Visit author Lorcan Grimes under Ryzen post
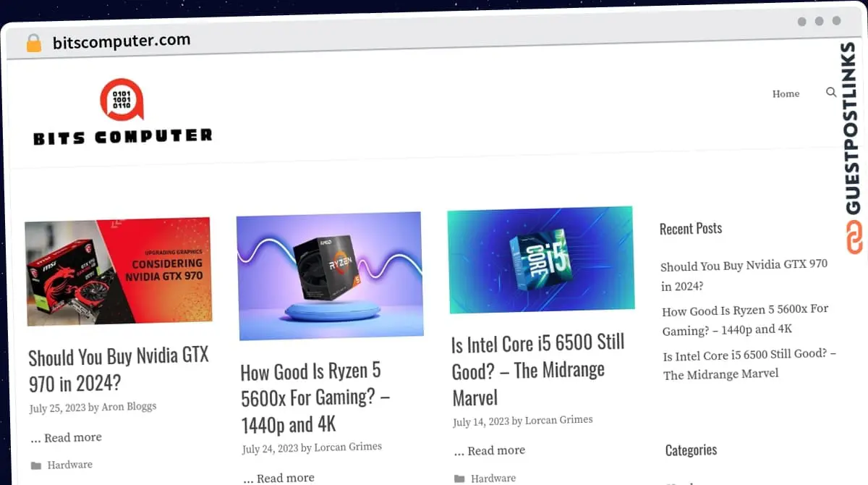This screenshot has width=868, height=485. pyautogui.click(x=348, y=447)
